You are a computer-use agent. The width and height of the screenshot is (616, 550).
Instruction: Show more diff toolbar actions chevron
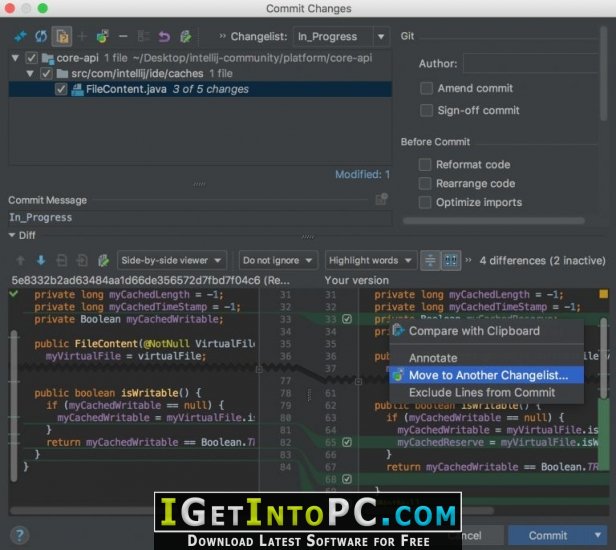tap(468, 260)
